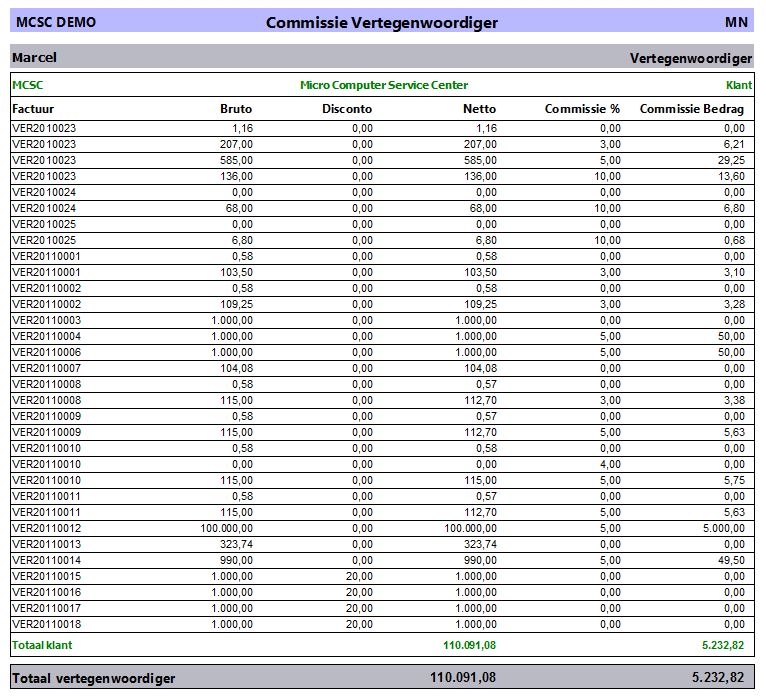Select Micro Computer Service Center customer name
The height and width of the screenshot is (698, 766).
click(x=384, y=85)
